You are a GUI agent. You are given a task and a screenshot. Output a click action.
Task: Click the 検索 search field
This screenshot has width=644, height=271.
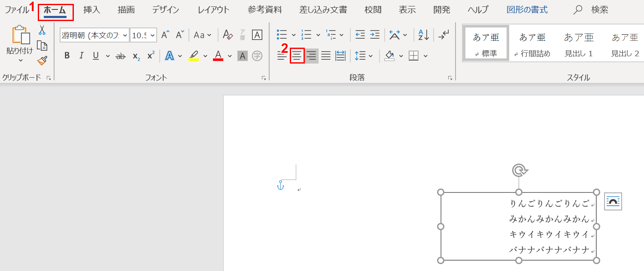pos(599,10)
